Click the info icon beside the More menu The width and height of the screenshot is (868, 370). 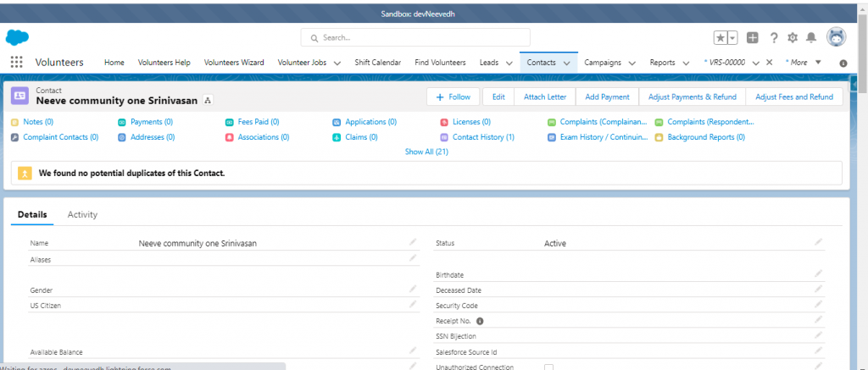point(843,63)
